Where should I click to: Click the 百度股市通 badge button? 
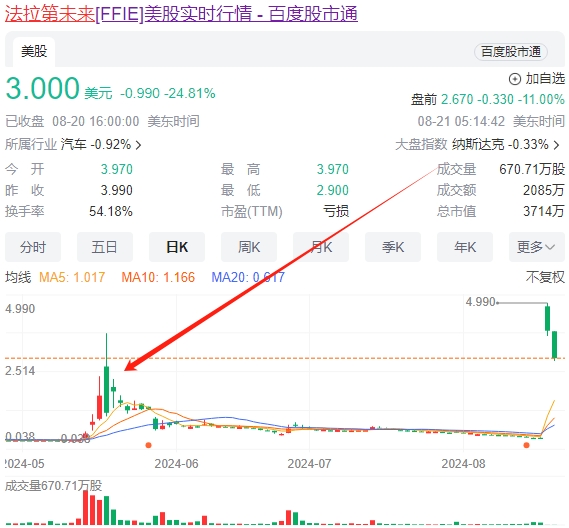[511, 52]
